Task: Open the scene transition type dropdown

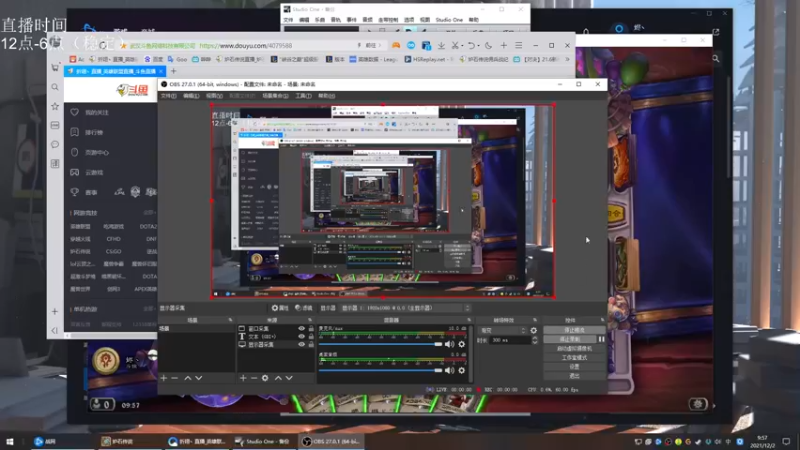Action: (x=503, y=331)
